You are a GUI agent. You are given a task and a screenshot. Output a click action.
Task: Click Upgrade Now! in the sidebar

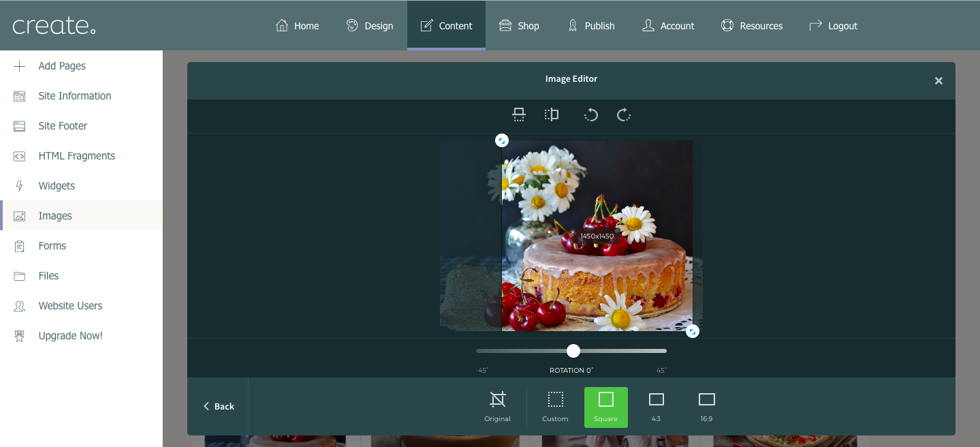point(81,336)
